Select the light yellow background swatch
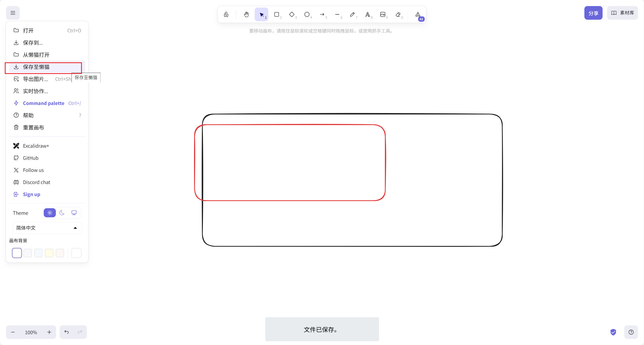This screenshot has height=345, width=644. coord(49,253)
